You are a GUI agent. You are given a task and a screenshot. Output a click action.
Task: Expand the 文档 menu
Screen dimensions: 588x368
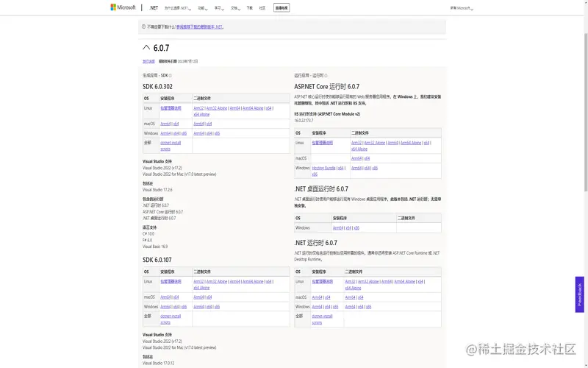tap(235, 8)
